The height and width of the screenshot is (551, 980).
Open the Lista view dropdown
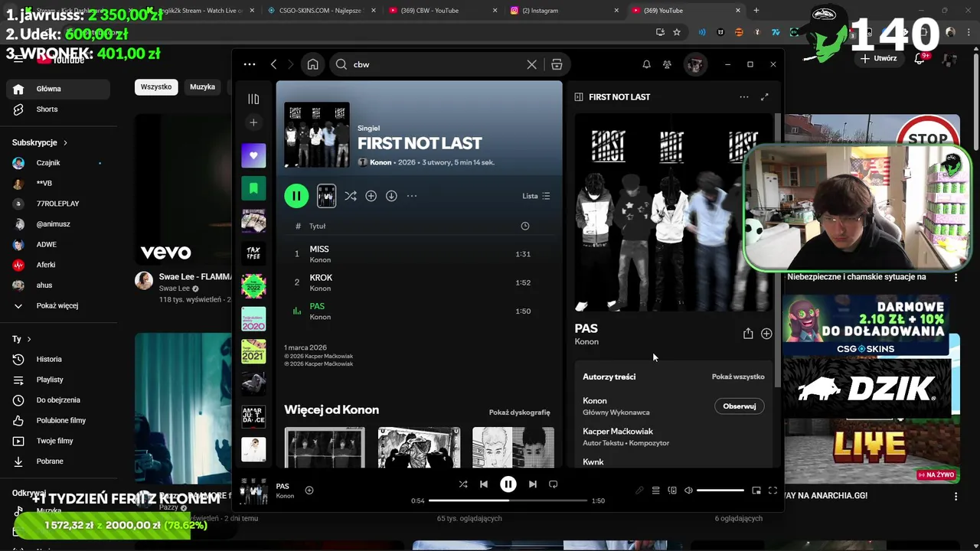click(x=536, y=196)
